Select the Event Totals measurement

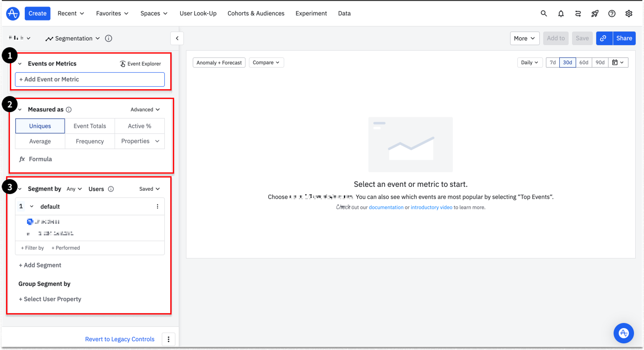[90, 126]
